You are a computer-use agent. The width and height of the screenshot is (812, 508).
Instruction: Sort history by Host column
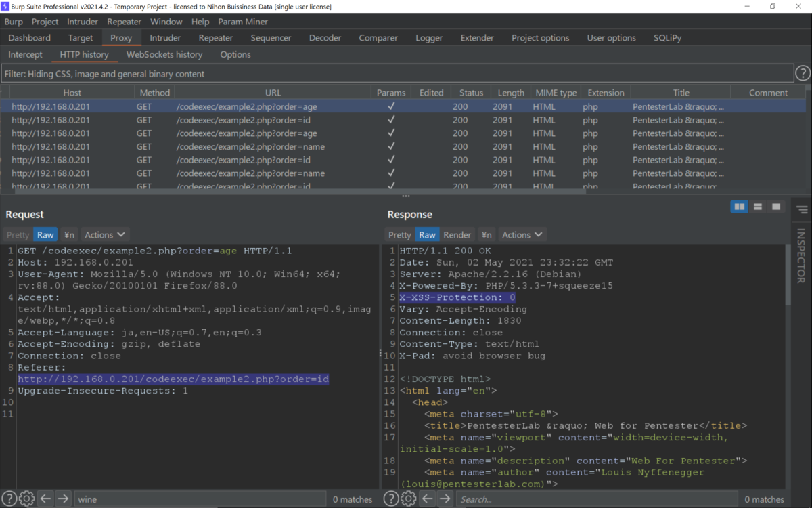click(72, 93)
